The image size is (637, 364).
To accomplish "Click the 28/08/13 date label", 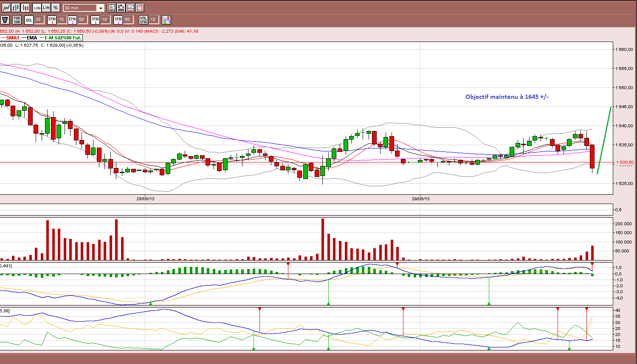I will tap(145, 199).
